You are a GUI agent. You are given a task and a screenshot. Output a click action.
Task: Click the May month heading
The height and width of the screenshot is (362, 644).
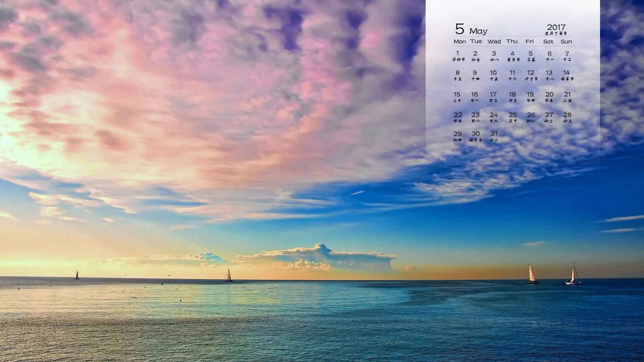[478, 32]
